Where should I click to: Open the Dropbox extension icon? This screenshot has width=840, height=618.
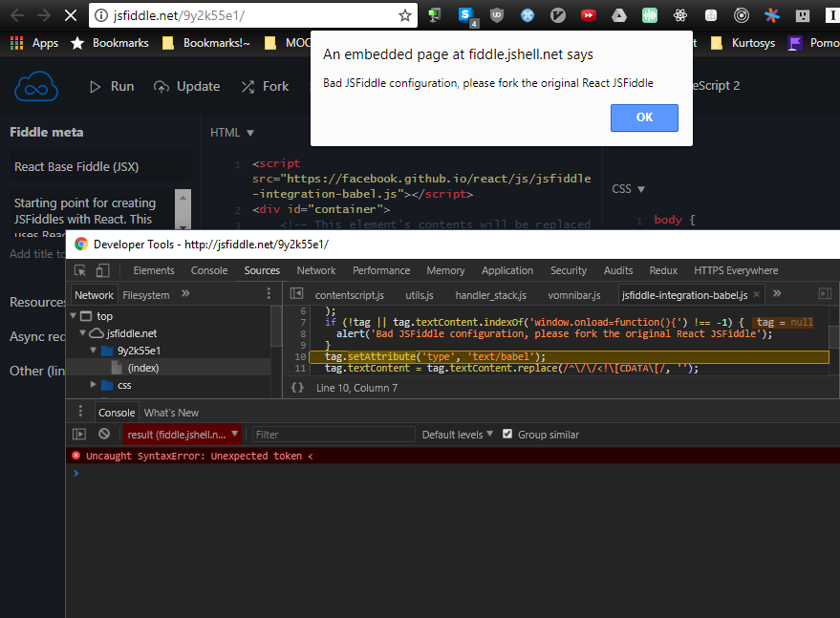click(x=619, y=15)
